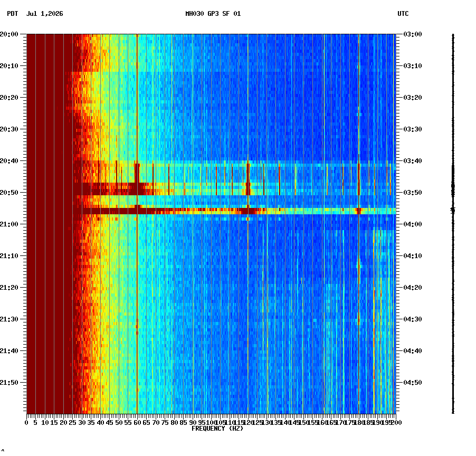The image size is (476, 456).
Task: Click the 03:00 UTC time label
Action: click(413, 34)
